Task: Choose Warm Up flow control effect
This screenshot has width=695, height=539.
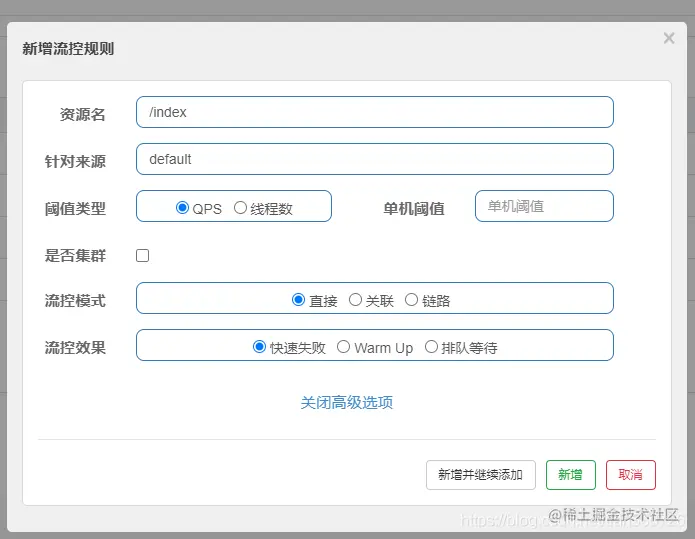Action: point(343,347)
